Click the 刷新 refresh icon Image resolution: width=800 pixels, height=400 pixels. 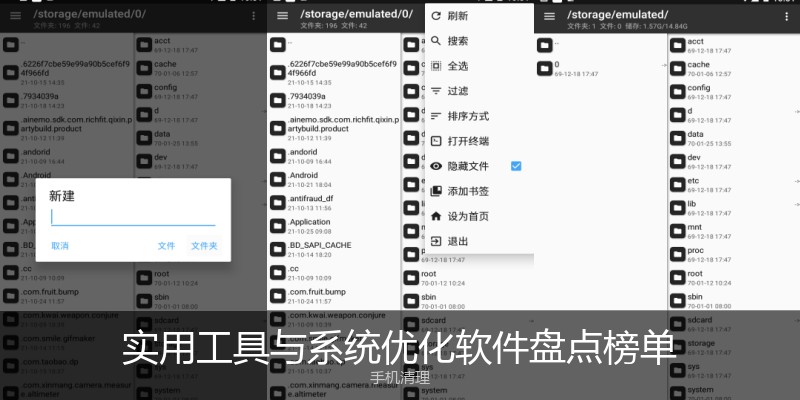(x=436, y=16)
